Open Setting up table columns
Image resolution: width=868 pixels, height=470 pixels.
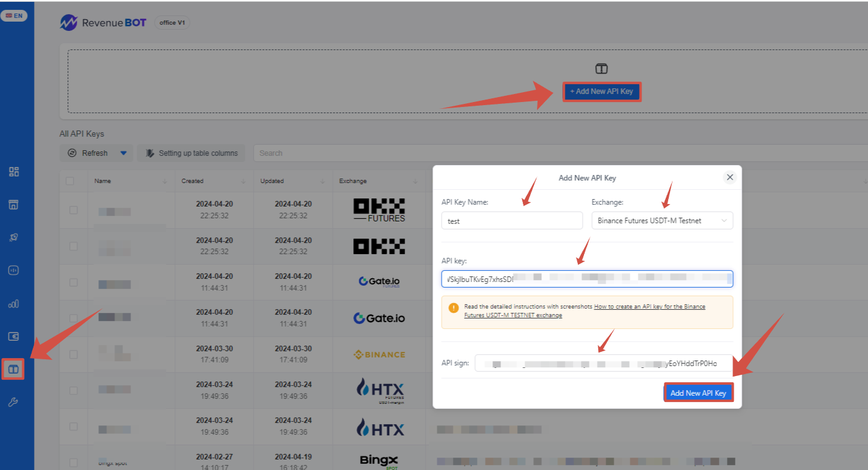(191, 153)
